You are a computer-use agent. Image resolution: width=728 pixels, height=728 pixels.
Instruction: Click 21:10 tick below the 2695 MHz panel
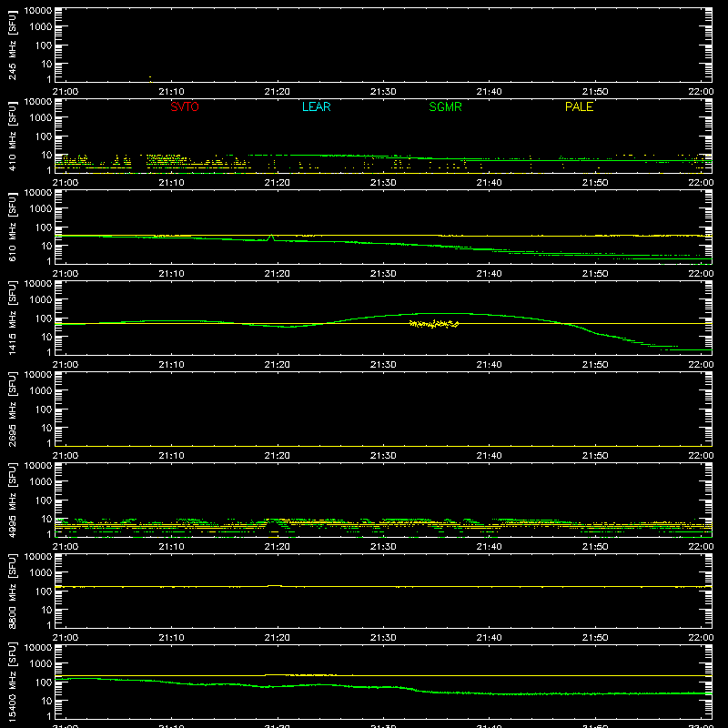171,456
